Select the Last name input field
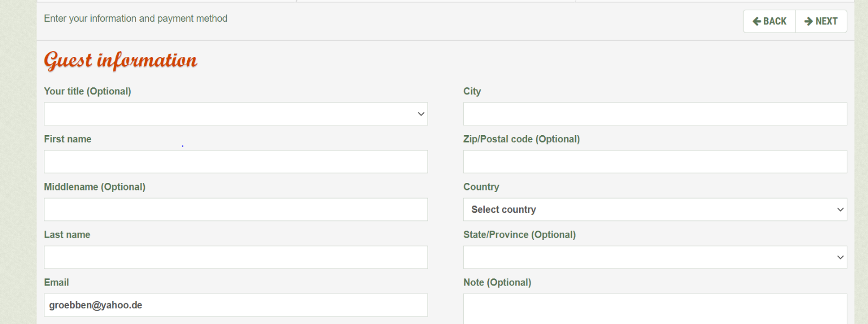The height and width of the screenshot is (324, 868). click(x=235, y=257)
